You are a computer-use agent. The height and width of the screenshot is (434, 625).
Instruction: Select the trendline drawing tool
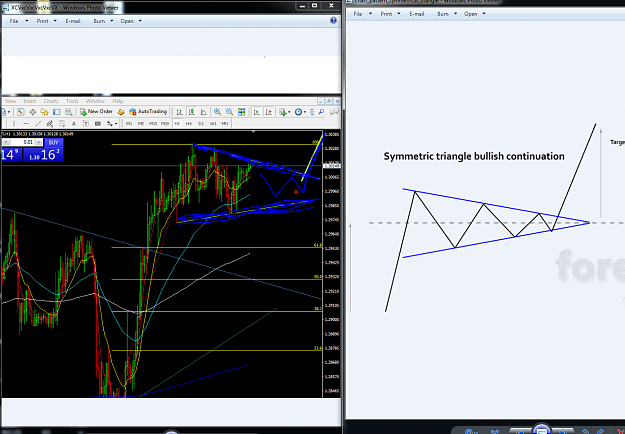pyautogui.click(x=38, y=124)
